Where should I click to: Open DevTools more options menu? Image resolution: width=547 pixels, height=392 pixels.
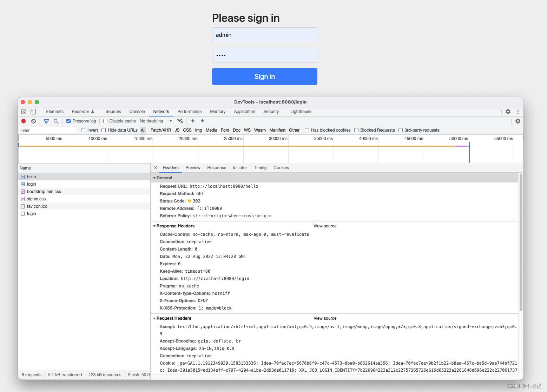coord(518,112)
